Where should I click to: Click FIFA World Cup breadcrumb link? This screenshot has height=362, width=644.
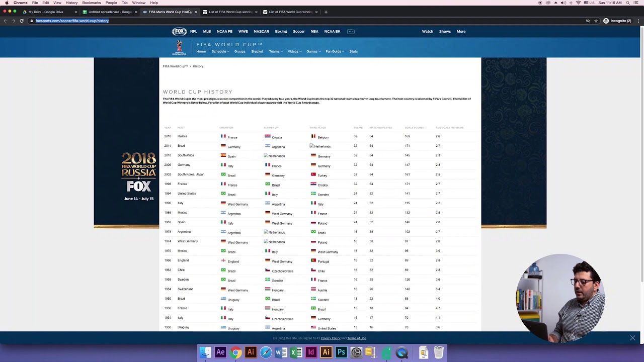(x=175, y=66)
